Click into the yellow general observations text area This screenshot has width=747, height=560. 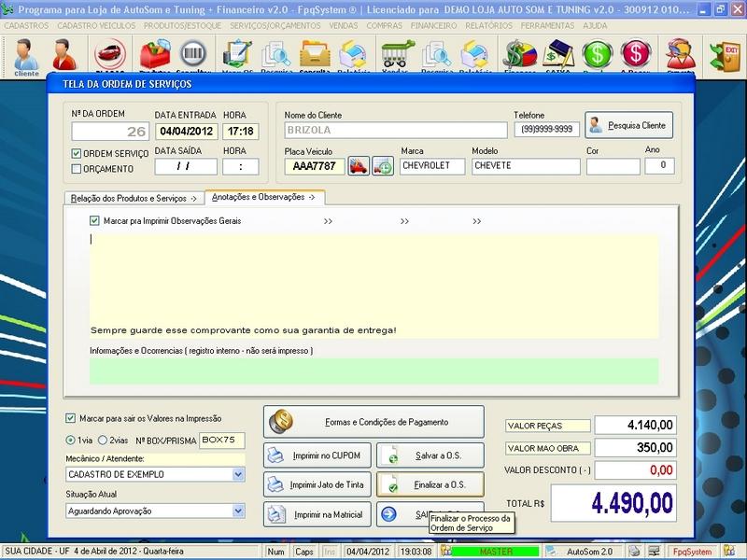[x=374, y=286]
